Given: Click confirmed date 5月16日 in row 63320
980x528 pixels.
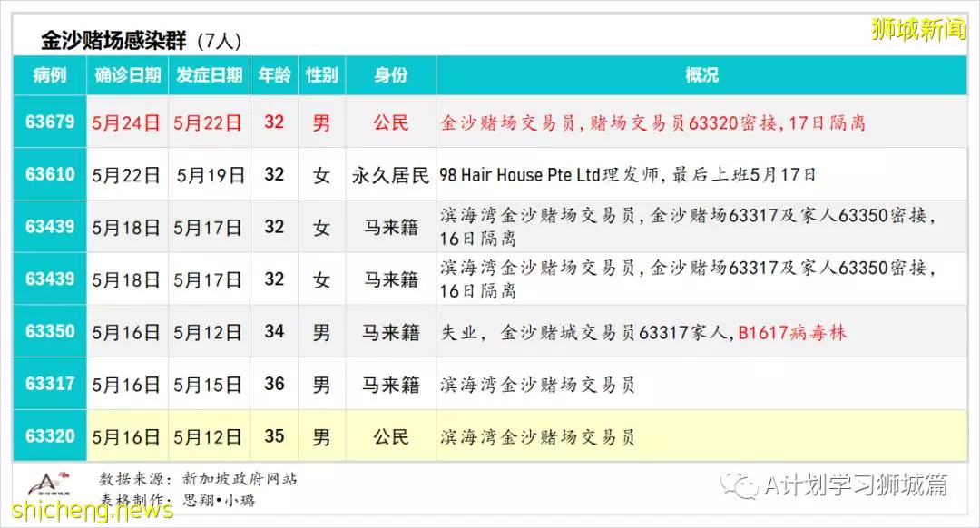Looking at the screenshot, I should tap(125, 437).
